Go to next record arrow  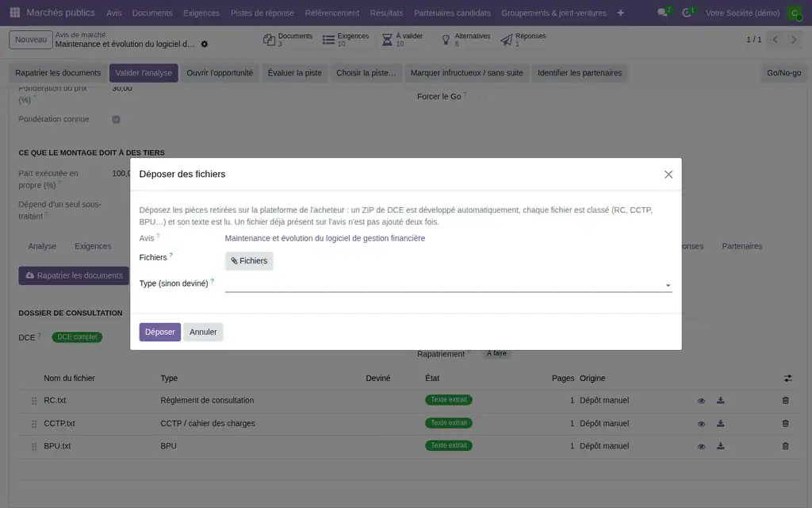(793, 40)
